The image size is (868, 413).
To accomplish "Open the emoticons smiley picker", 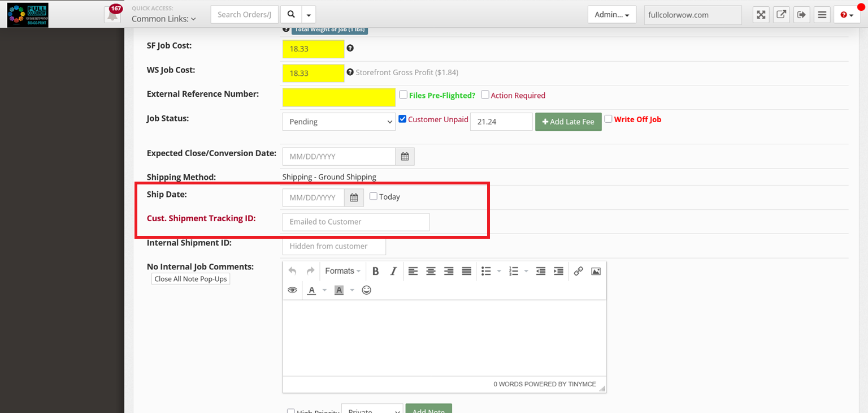I will point(366,290).
